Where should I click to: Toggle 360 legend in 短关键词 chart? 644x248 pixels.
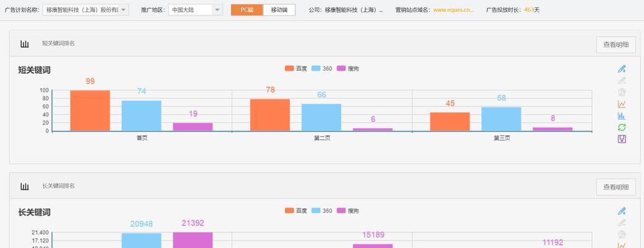click(321, 69)
